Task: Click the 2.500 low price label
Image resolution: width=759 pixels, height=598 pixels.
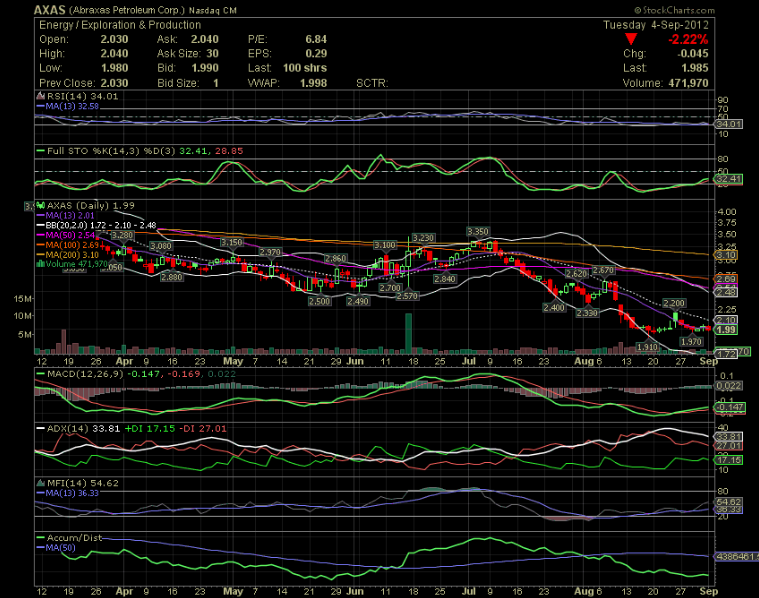Action: tap(319, 301)
